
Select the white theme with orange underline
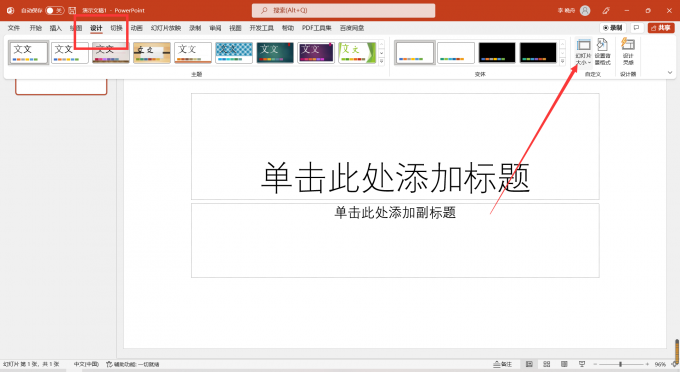[193, 52]
